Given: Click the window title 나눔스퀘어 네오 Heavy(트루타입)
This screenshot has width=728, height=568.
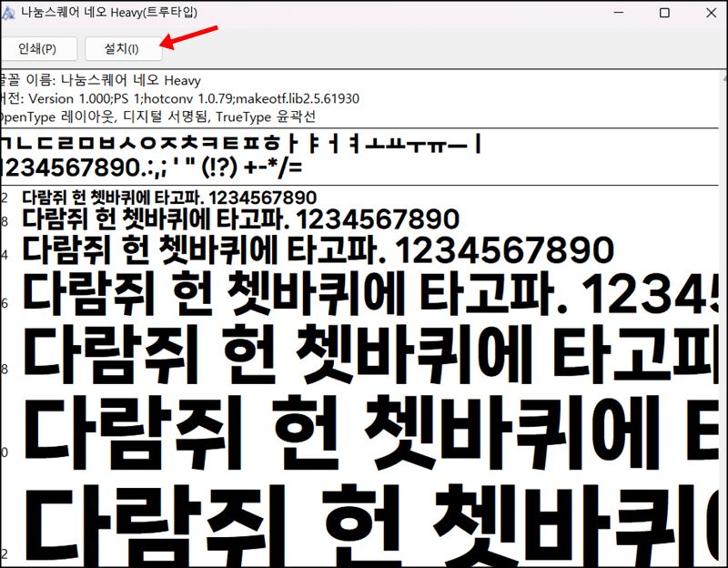Looking at the screenshot, I should 109,13.
